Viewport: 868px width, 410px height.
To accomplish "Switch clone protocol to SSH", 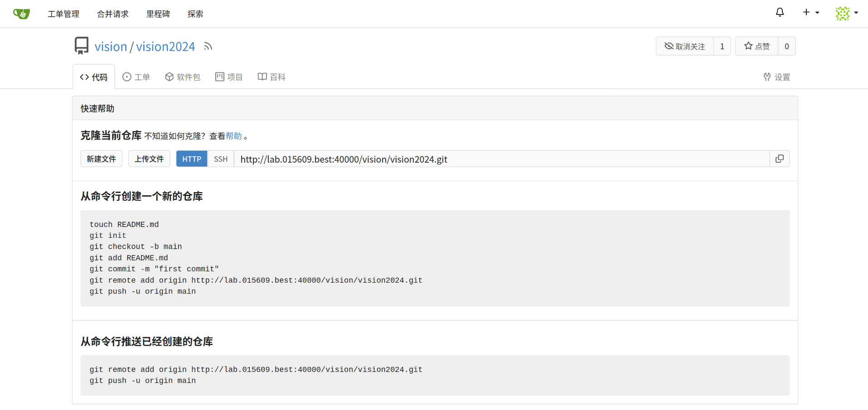I will coord(220,159).
